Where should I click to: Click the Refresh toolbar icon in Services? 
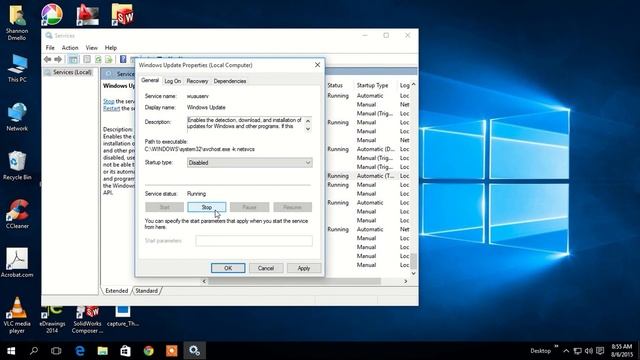click(98, 60)
